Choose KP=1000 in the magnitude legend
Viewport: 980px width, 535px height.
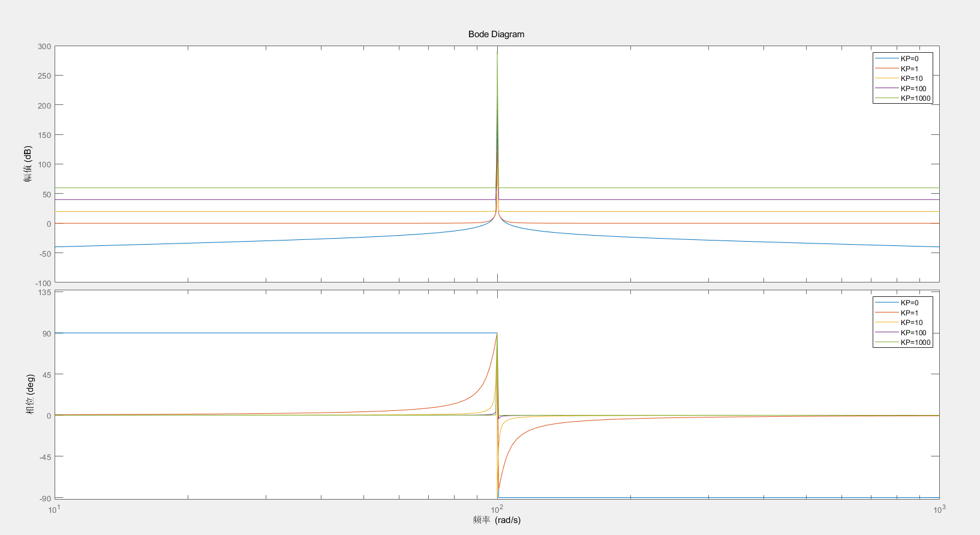point(915,98)
